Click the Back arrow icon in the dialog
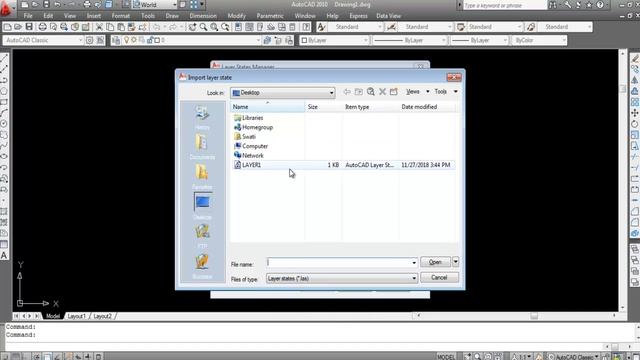640x360 pixels. pos(347,92)
